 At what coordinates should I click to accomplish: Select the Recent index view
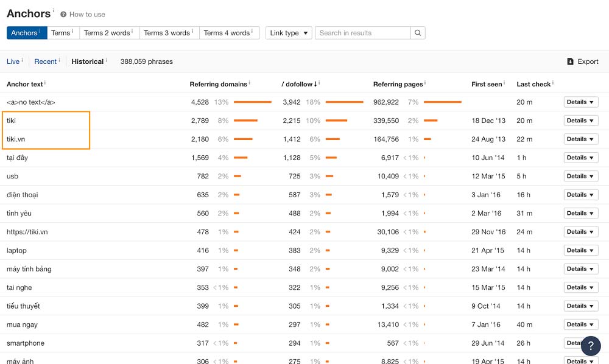pos(46,61)
